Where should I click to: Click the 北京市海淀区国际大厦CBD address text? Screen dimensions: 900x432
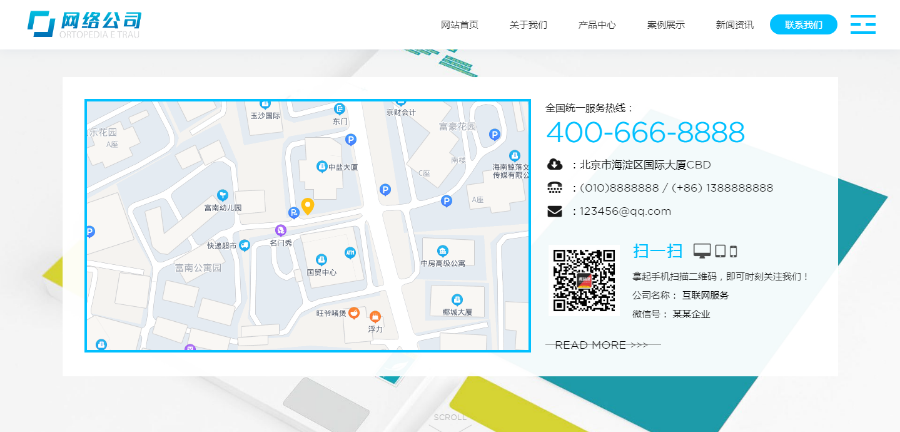coord(645,165)
